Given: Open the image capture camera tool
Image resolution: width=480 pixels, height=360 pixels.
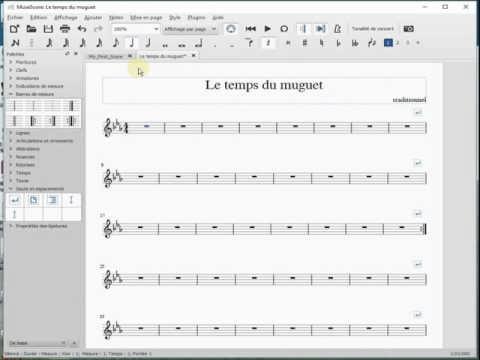Looking at the screenshot, I should pos(409,29).
